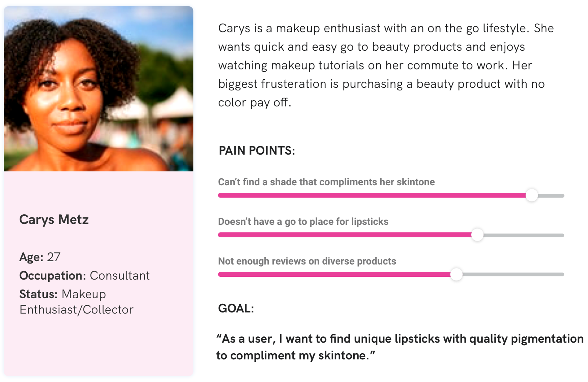
Task: Click gray unfilled part of lipsticks slider
Action: (524, 235)
